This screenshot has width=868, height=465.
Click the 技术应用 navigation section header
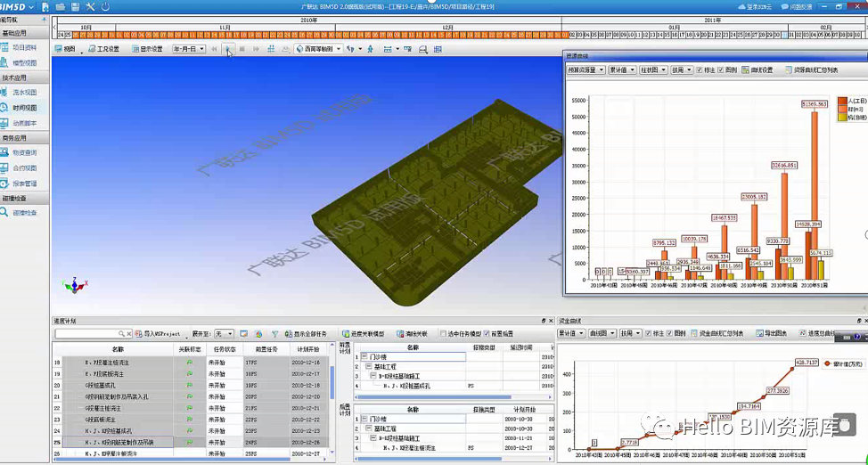coord(25,78)
